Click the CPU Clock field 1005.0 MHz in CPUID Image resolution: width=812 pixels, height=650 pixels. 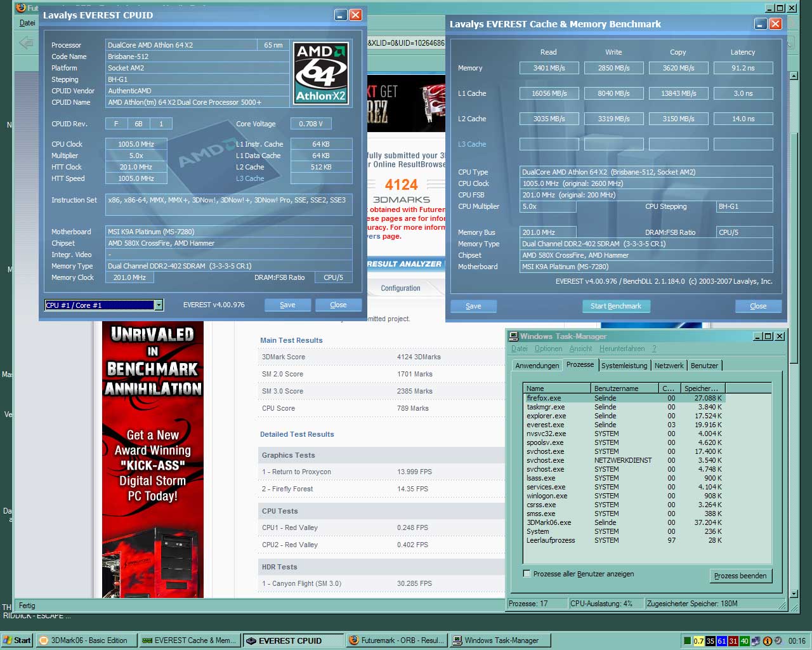click(136, 144)
